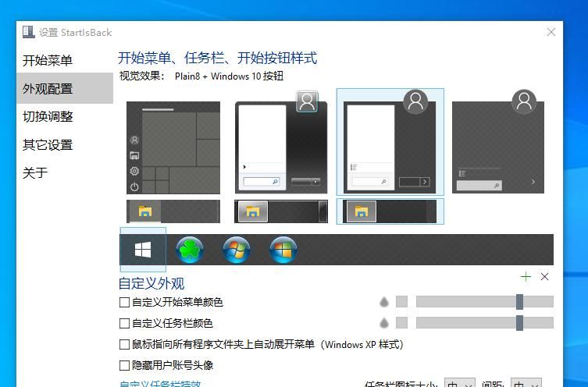The height and width of the screenshot is (387, 588).
Task: Click the start menu color droplet icon
Action: (384, 302)
